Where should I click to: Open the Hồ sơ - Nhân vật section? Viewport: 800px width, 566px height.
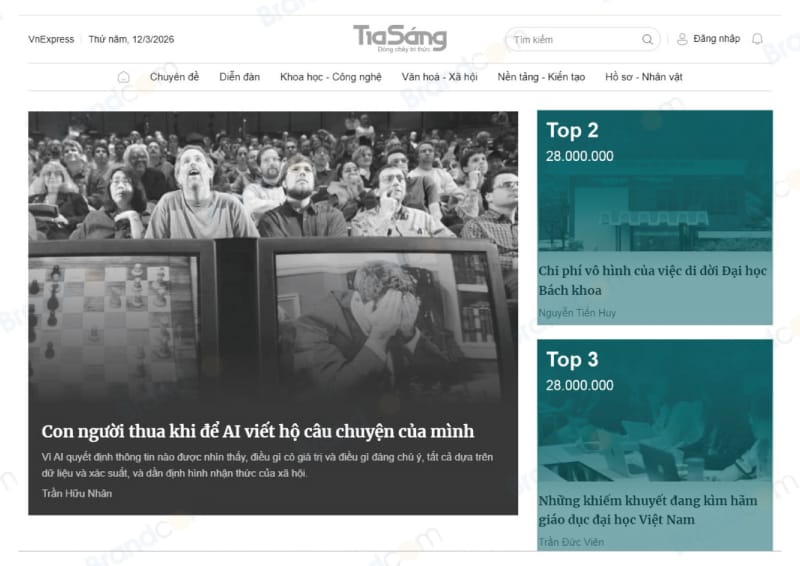click(x=643, y=77)
